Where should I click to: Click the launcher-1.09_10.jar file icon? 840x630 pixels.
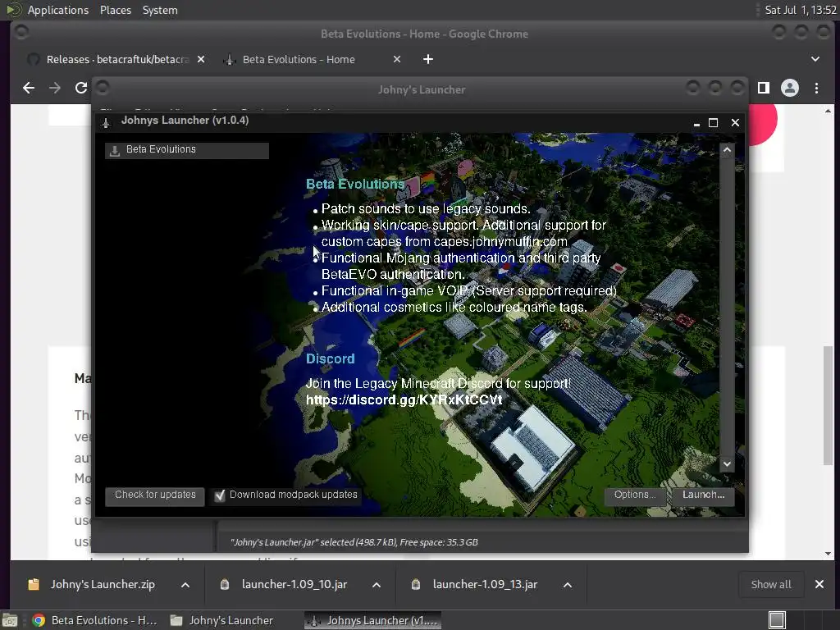click(x=225, y=584)
